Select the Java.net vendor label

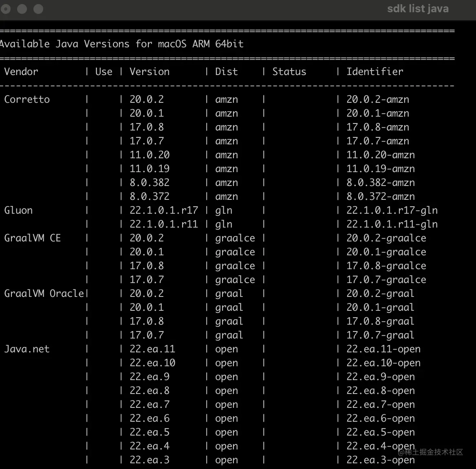pos(27,349)
